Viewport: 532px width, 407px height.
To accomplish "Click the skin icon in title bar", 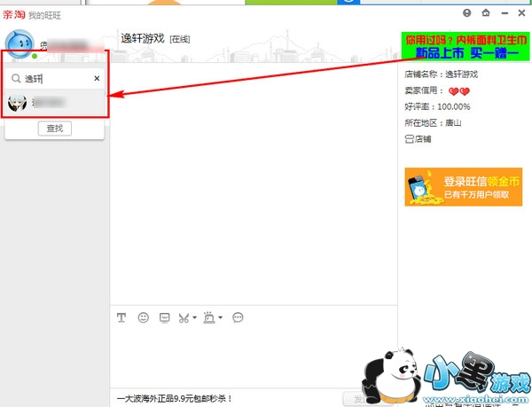I will pos(467,13).
